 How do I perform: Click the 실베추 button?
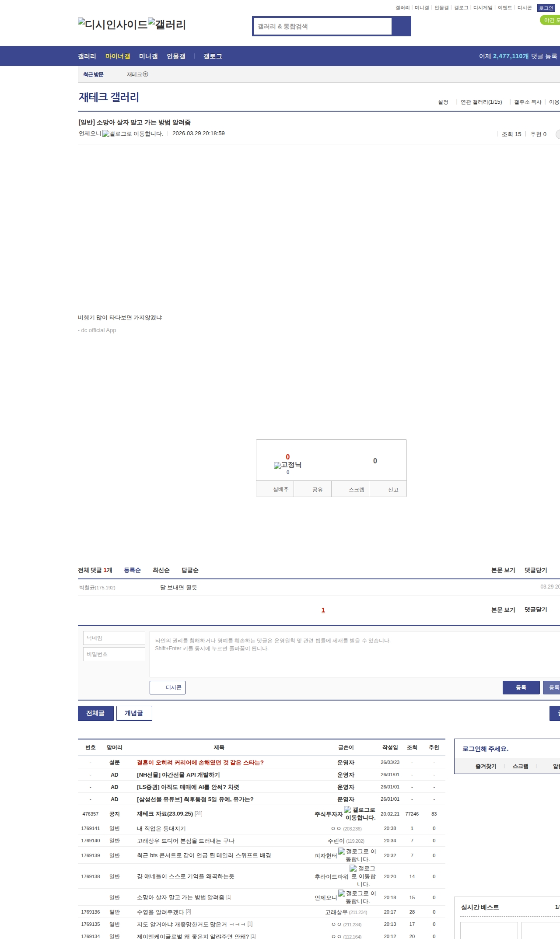275,489
